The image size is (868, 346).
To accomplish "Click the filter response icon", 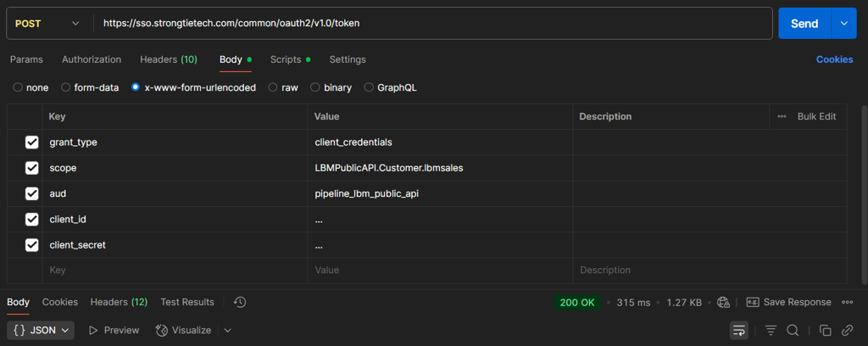I will [x=771, y=330].
